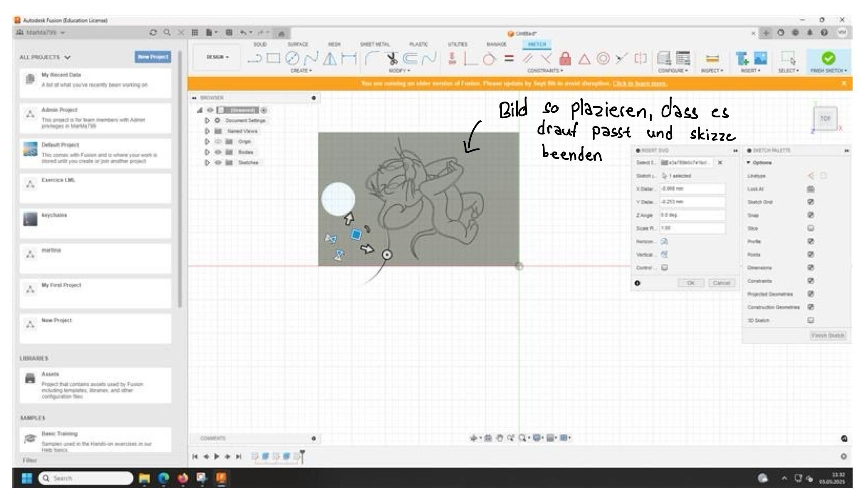The image size is (868, 497).
Task: Select the Fillet tool in Modify
Action: point(371,59)
